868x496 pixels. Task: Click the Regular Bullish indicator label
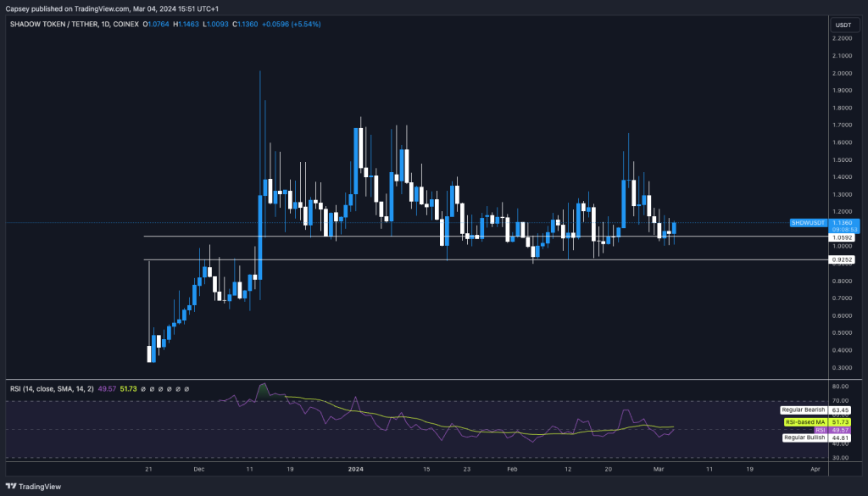pos(803,437)
